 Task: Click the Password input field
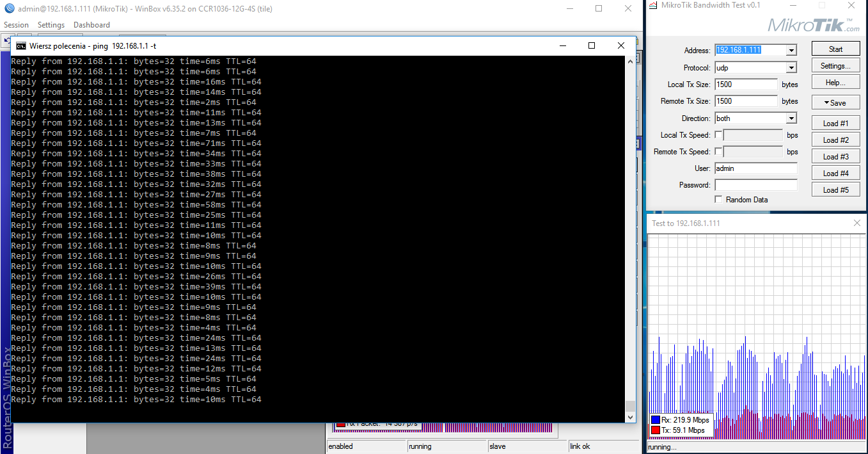[755, 185]
